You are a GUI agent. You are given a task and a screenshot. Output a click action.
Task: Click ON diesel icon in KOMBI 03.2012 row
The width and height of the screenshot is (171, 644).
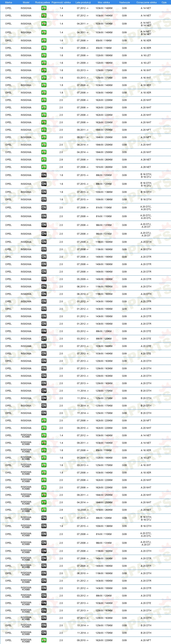pos(44,595)
